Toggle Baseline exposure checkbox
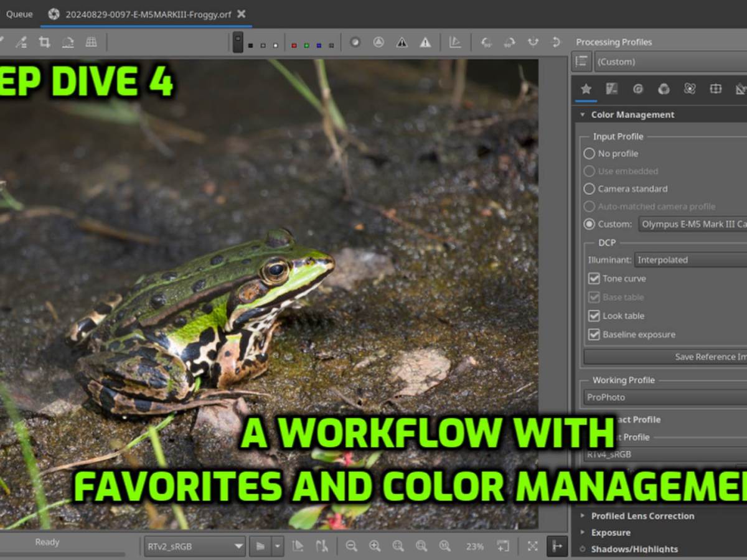The width and height of the screenshot is (747, 560). (x=594, y=335)
